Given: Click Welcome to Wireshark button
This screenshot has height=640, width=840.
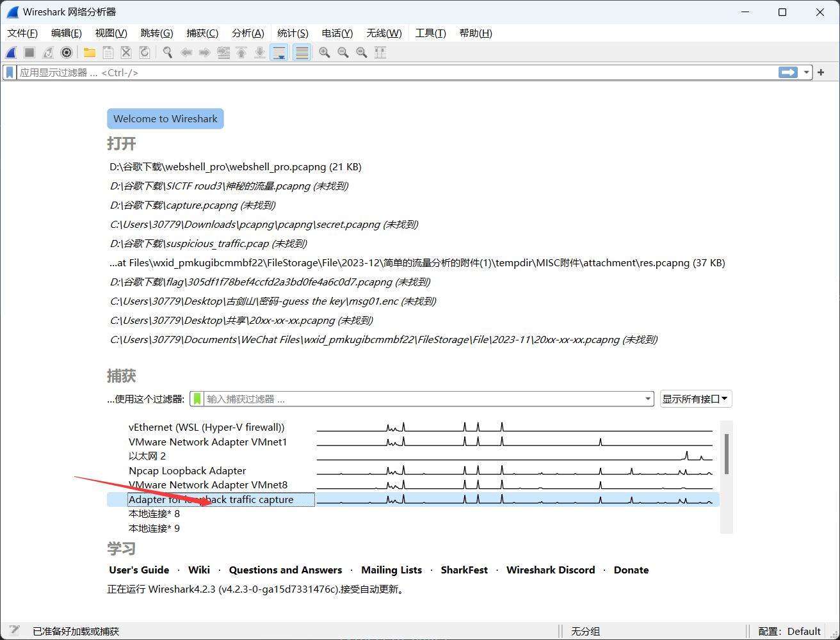Looking at the screenshot, I should pyautogui.click(x=165, y=118).
